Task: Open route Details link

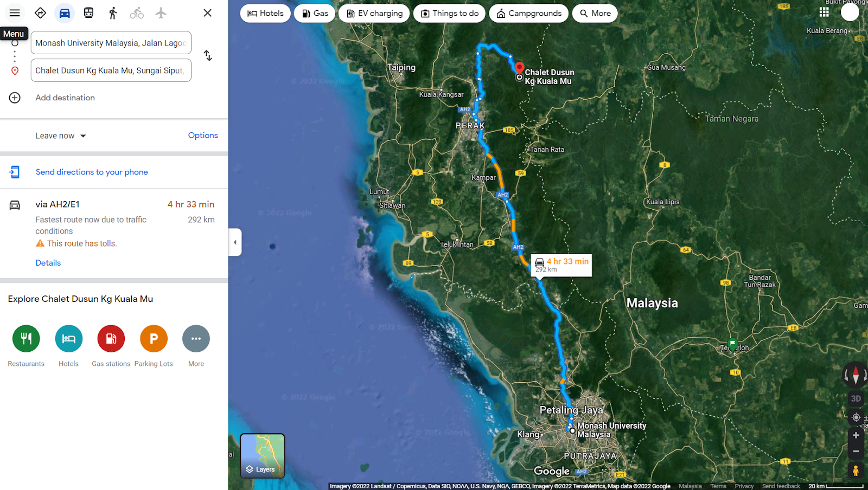Action: [48, 263]
